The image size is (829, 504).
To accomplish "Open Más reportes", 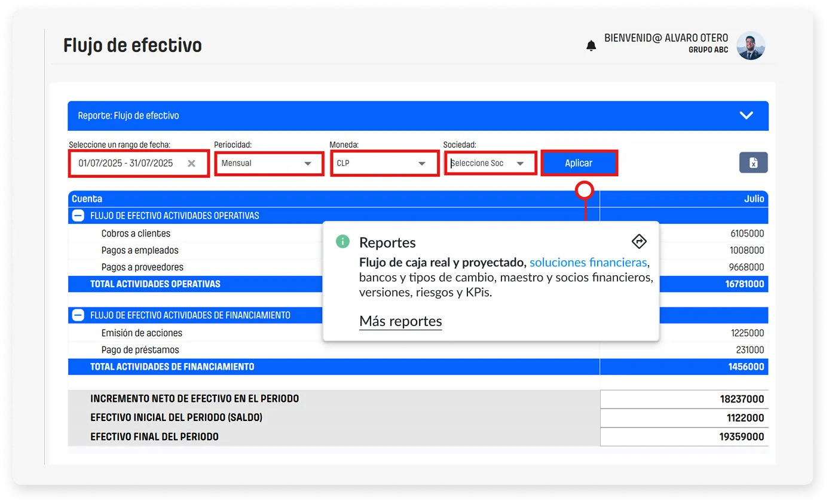I will point(400,321).
